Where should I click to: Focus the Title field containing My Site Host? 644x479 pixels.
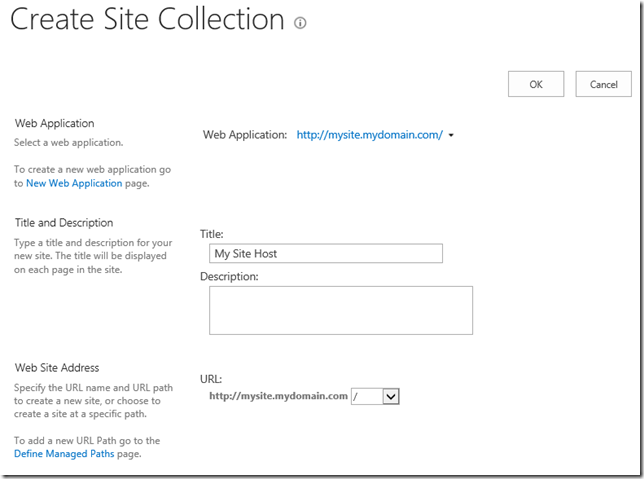pos(325,254)
